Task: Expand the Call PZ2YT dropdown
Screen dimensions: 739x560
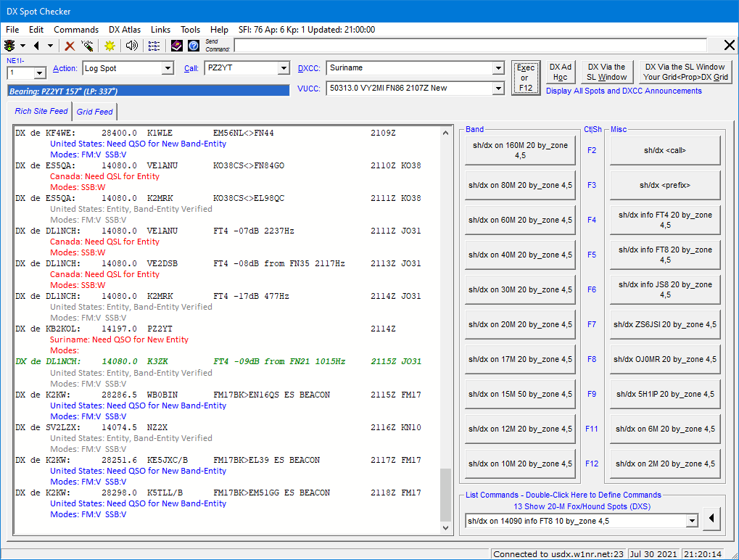Action: pyautogui.click(x=284, y=68)
